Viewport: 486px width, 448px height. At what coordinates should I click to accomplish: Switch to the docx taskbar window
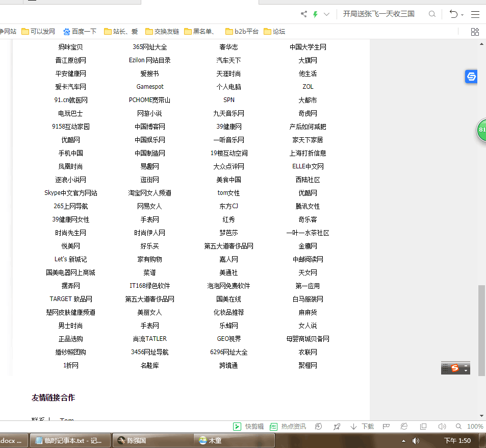(14, 440)
